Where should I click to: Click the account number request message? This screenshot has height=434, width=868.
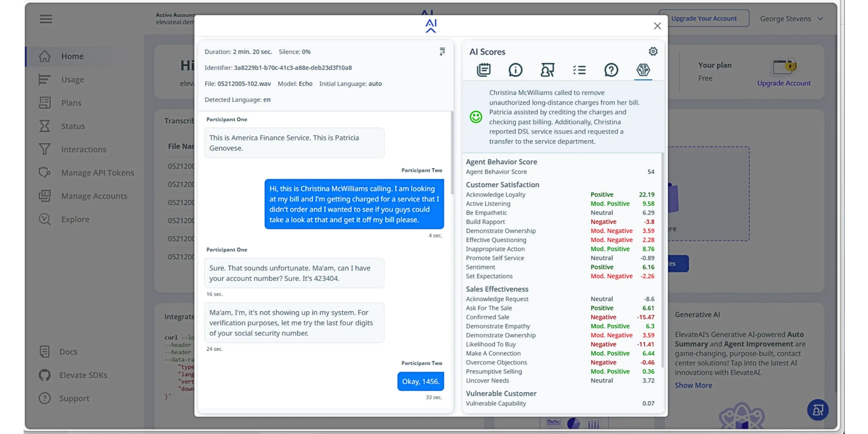click(294, 273)
